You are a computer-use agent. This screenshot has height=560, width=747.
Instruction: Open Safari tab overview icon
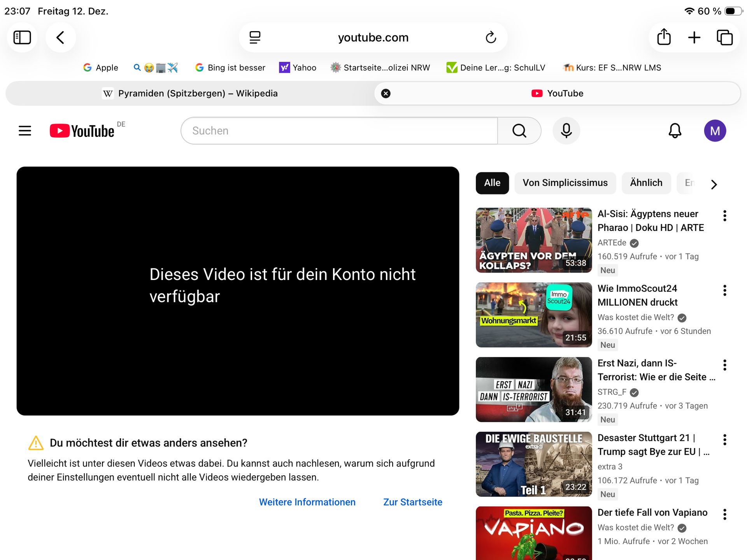[724, 37]
